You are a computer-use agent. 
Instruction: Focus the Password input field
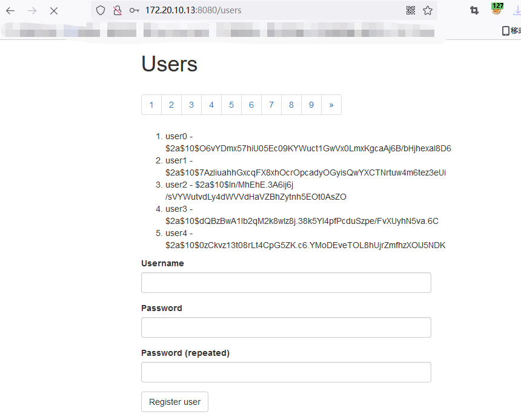click(x=286, y=327)
